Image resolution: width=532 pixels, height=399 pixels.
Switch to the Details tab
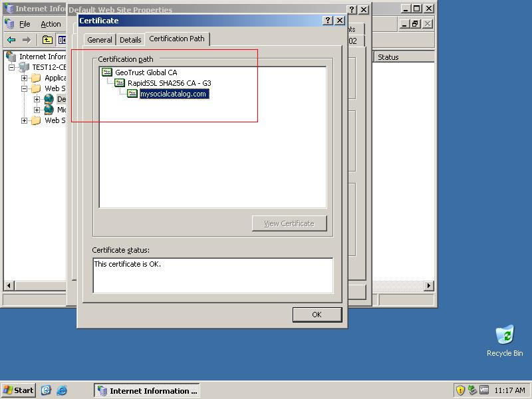click(x=130, y=40)
